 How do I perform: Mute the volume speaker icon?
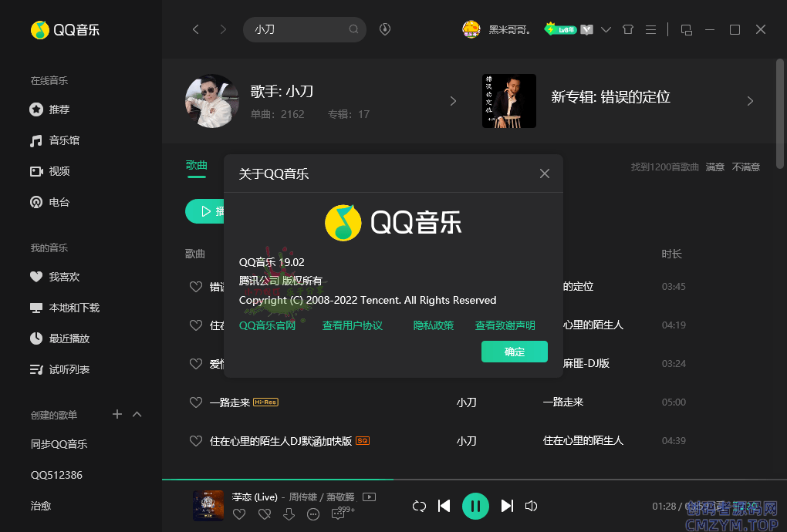531,506
